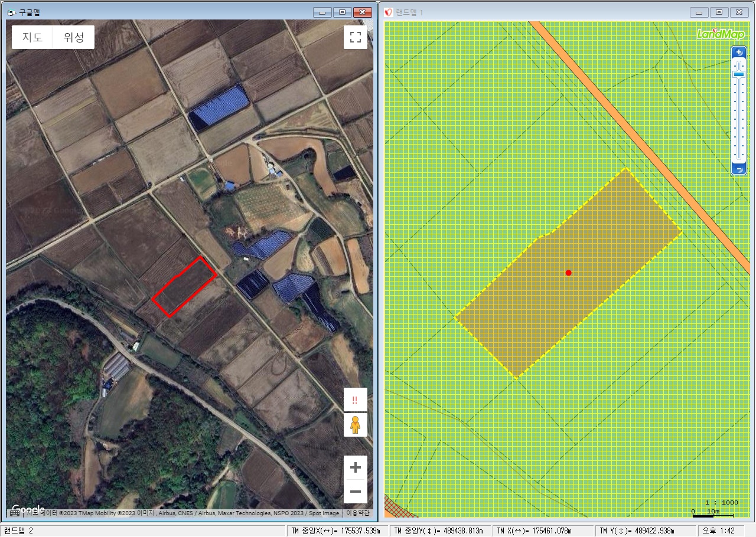The height and width of the screenshot is (537, 756).
Task: Maximize the 랜드맵 1 window
Action: tap(719, 12)
